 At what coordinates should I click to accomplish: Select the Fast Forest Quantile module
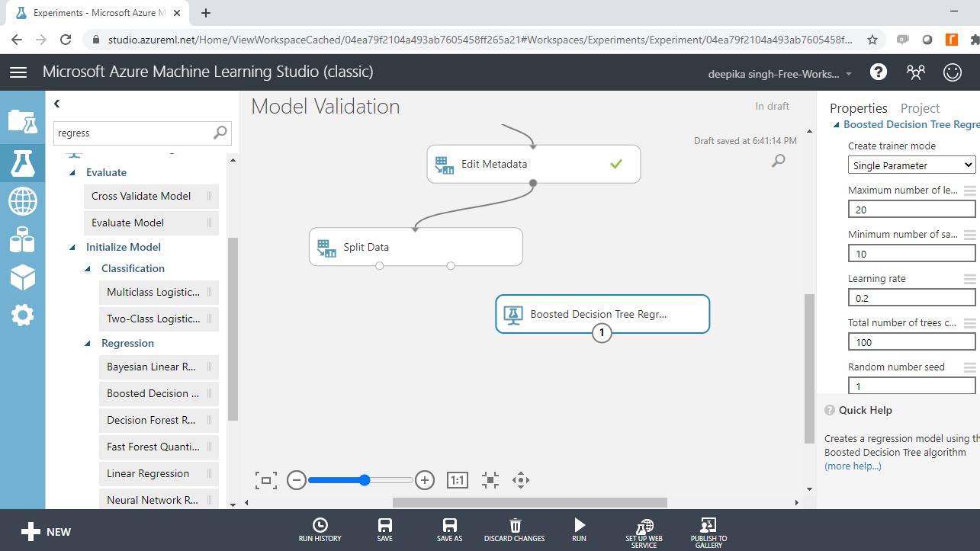pyautogui.click(x=159, y=447)
